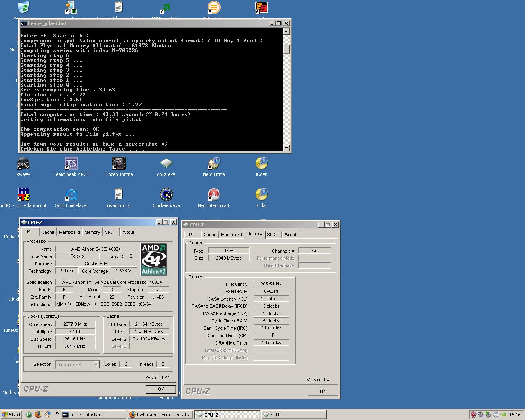
Task: Launch the QuickTime Player desktop shortcut
Action: pyautogui.click(x=71, y=194)
